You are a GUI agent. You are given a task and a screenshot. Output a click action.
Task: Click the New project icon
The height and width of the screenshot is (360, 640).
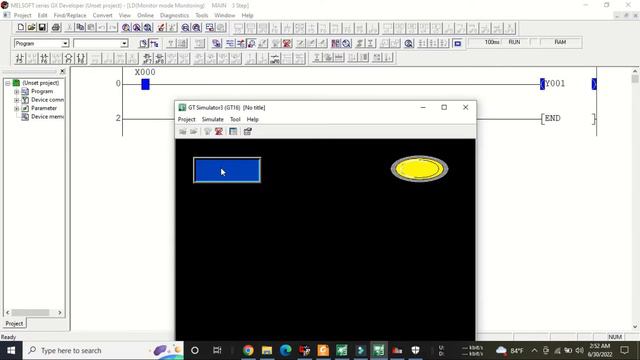coord(21,27)
